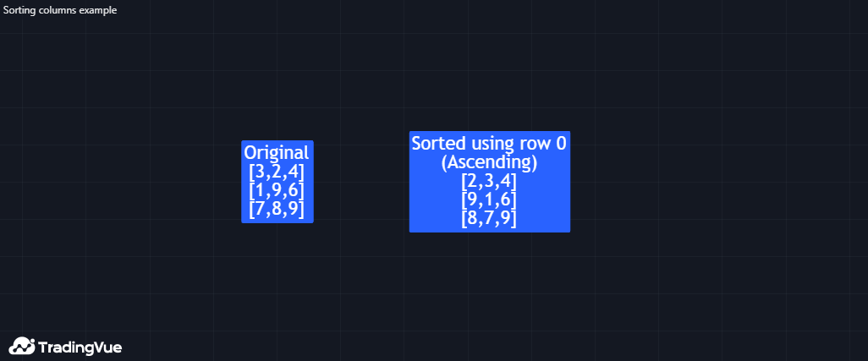Select the "(Ascending)" text in the sorted label
The height and width of the screenshot is (361, 868).
coord(489,162)
